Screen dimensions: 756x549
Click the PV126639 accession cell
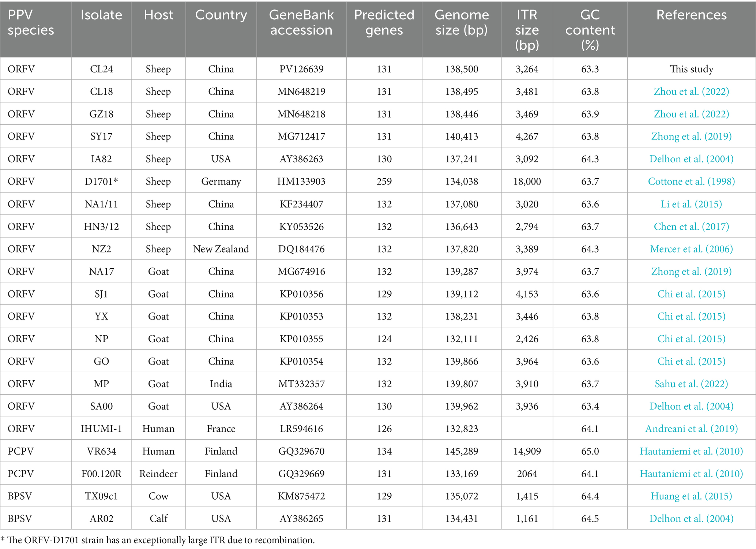coord(301,69)
